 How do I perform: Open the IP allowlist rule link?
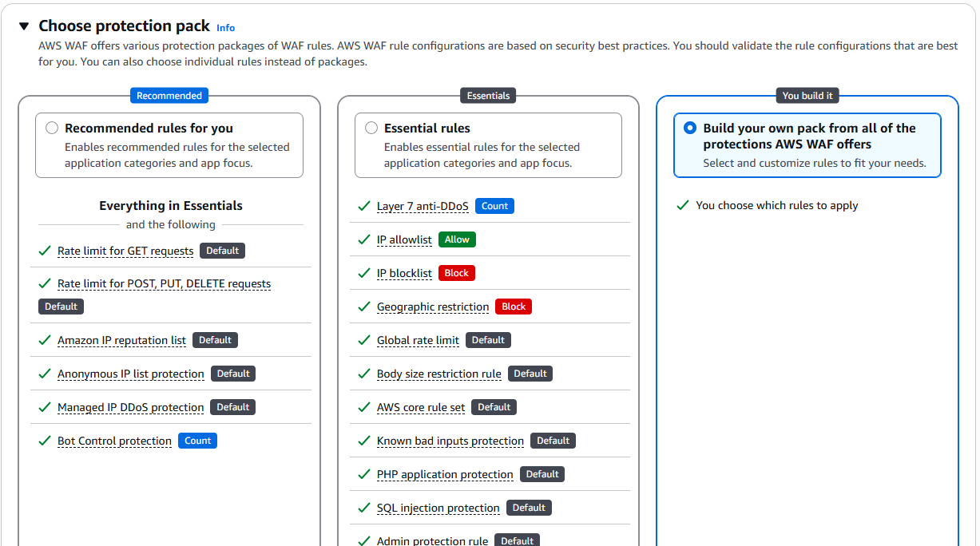[x=404, y=239]
